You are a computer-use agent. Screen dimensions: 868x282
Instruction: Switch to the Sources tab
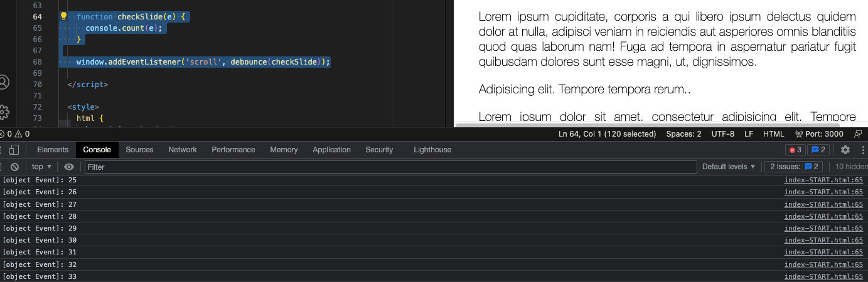139,150
